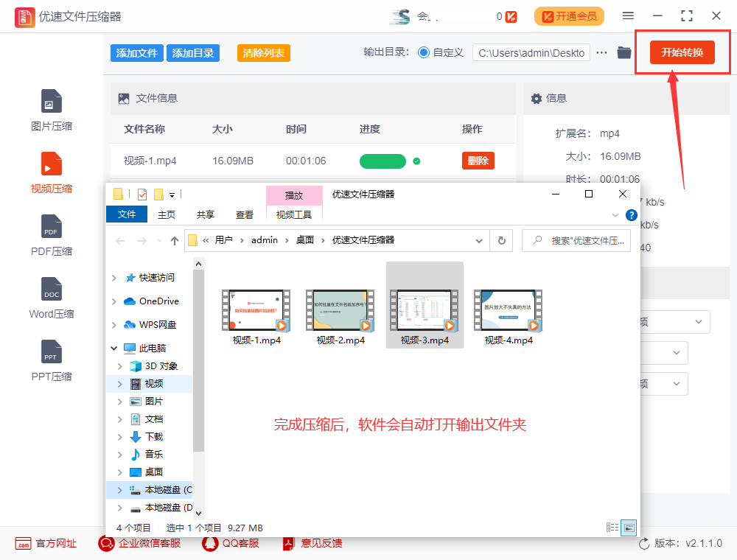
Task: Click the 添加目录 button
Action: coord(192,53)
